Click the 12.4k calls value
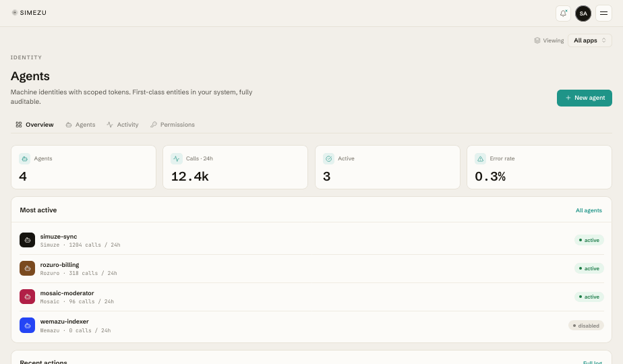 (189, 177)
